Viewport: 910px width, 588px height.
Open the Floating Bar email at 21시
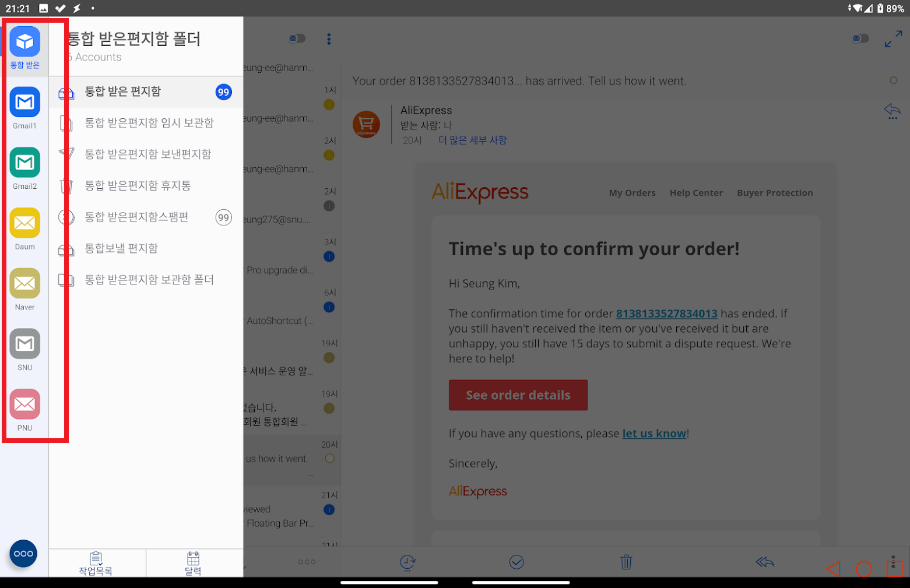click(x=292, y=510)
